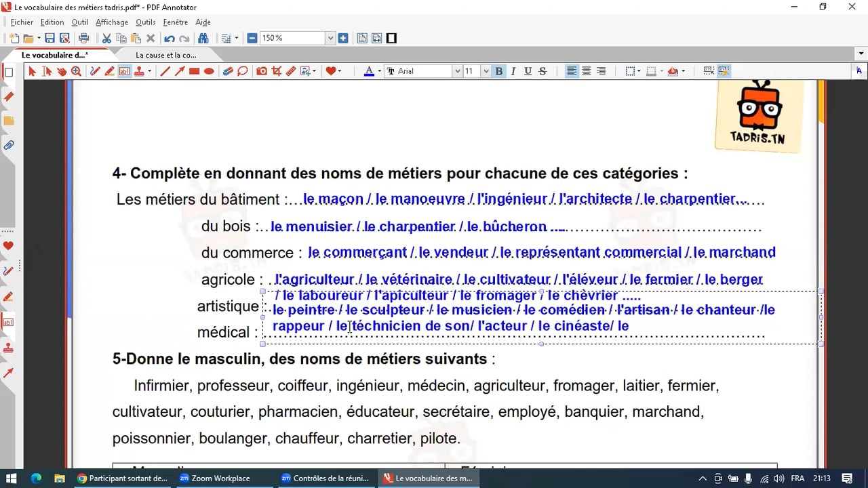Open the Edition menu
This screenshot has width=868, height=488.
pyautogui.click(x=52, y=22)
